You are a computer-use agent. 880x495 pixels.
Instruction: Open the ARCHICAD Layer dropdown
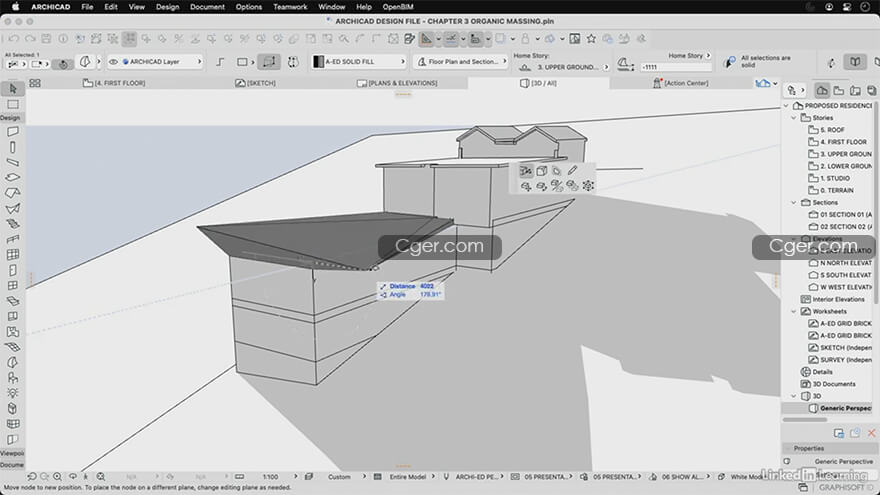160,62
